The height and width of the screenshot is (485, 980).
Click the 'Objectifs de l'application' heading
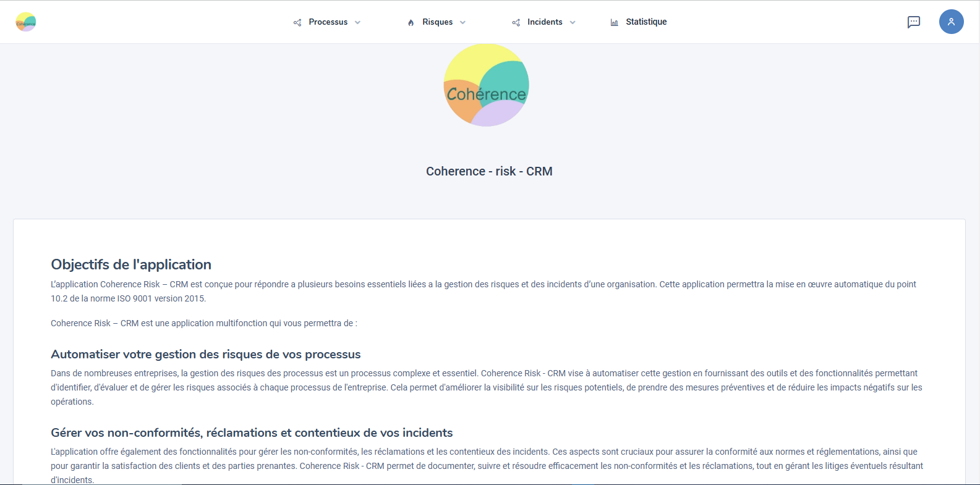[x=131, y=264]
